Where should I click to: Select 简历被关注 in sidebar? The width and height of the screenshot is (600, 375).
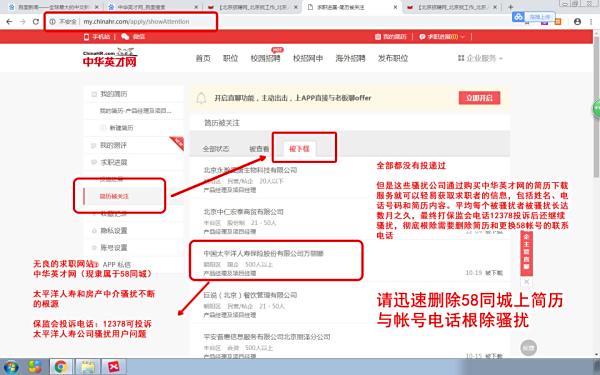click(114, 196)
